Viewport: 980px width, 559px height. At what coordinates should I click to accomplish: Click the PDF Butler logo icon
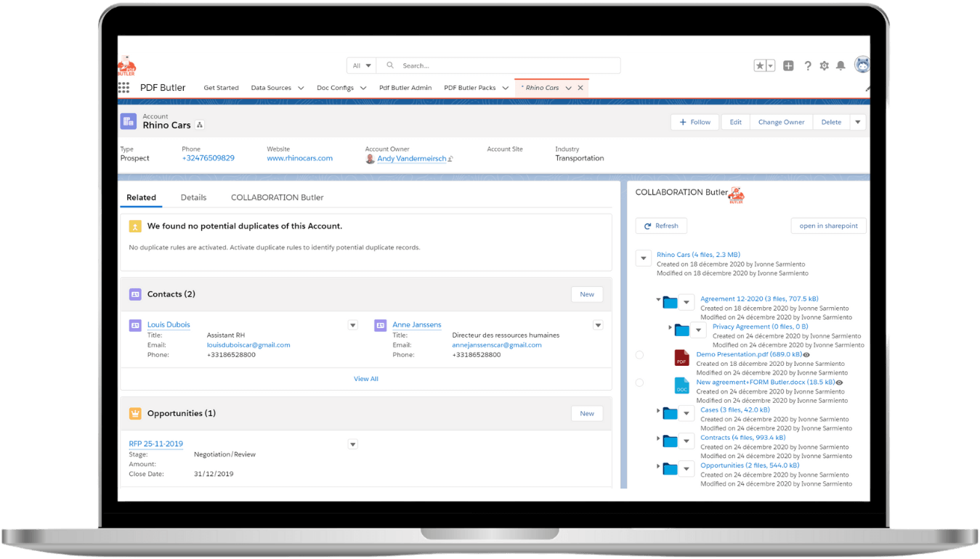click(126, 66)
